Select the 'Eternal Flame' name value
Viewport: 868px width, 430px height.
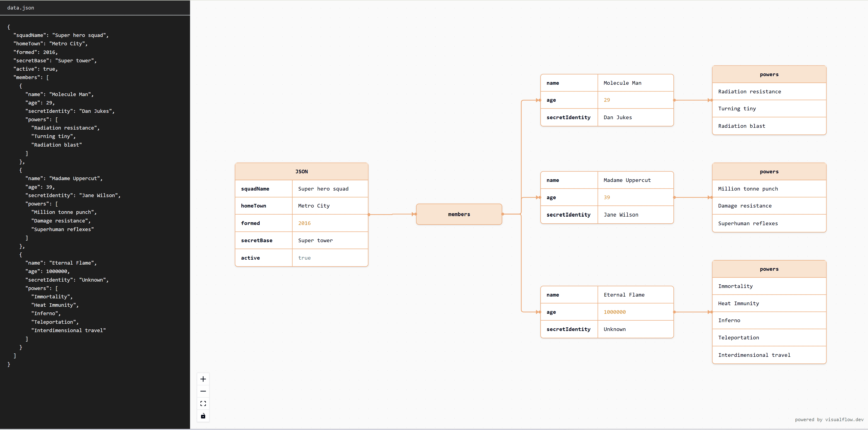[636, 295]
